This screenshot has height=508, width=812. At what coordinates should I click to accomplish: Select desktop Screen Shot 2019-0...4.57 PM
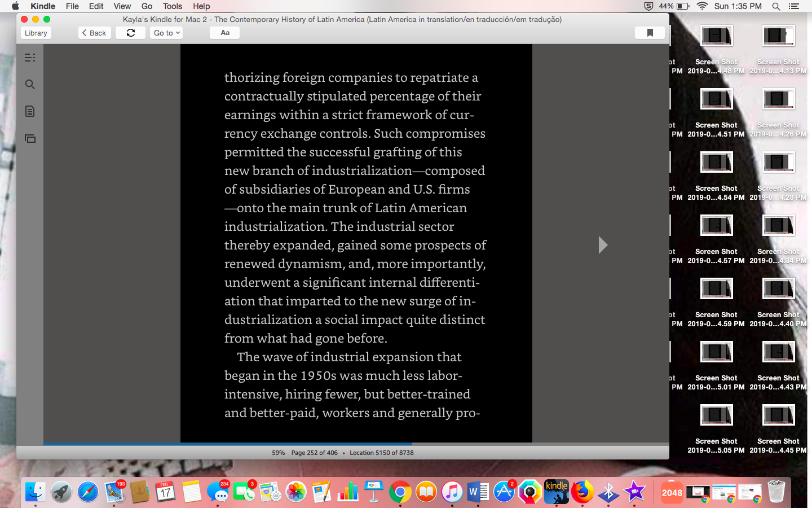716,239
